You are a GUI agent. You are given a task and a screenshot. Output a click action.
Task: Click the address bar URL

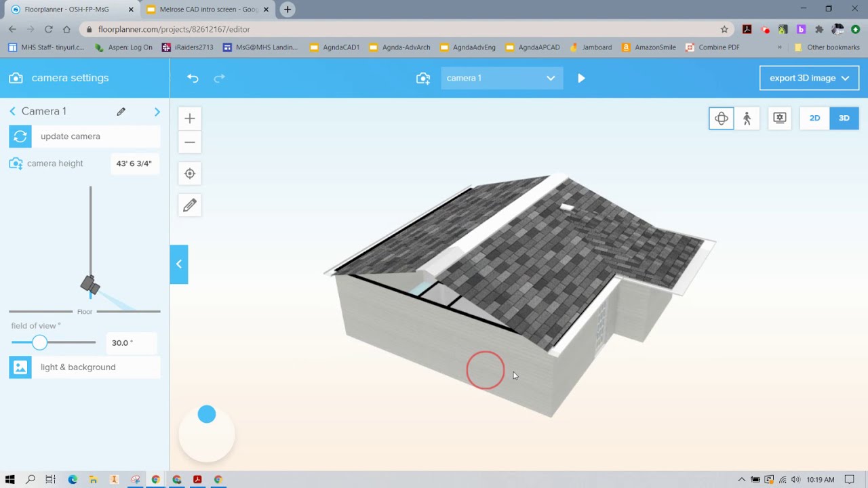(174, 29)
